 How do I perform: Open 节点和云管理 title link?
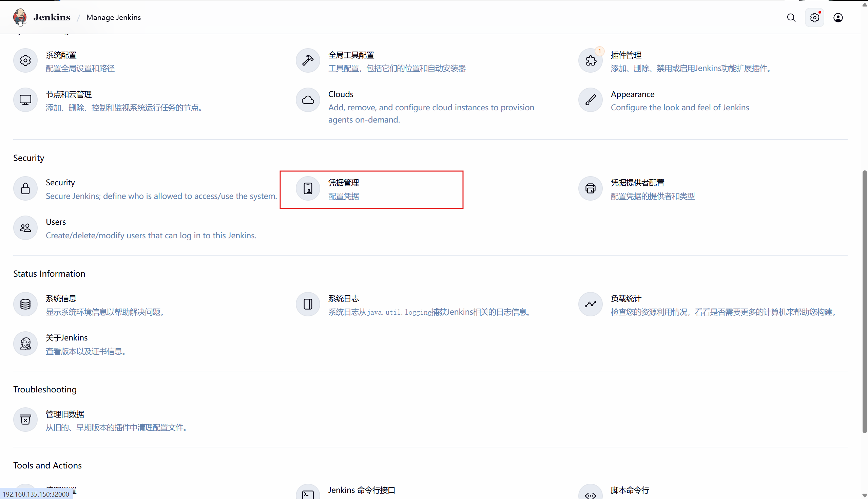pos(69,95)
